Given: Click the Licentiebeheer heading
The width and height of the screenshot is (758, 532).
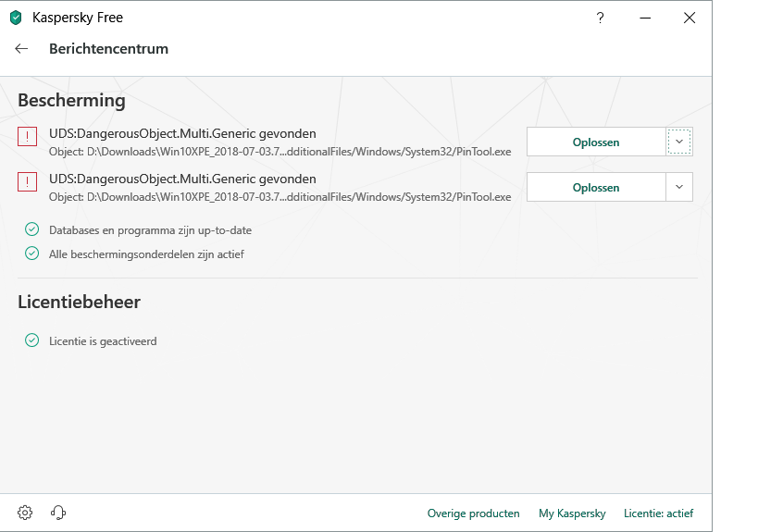Looking at the screenshot, I should pyautogui.click(x=80, y=302).
